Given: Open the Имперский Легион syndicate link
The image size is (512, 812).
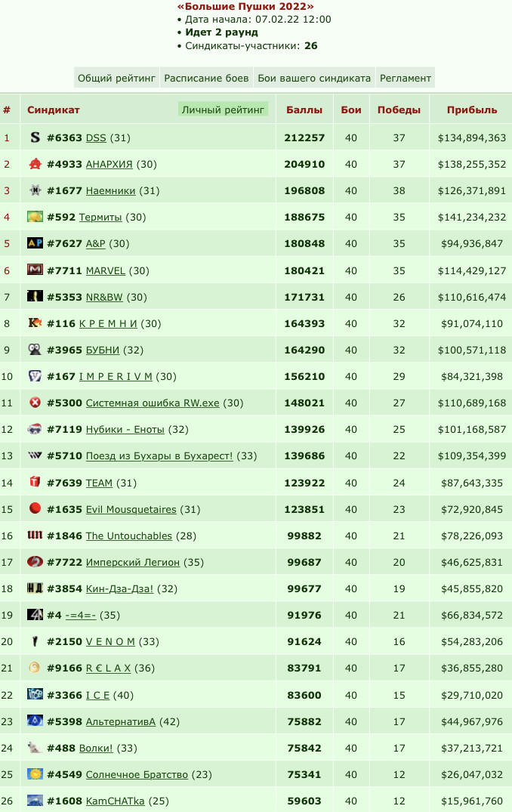Looking at the screenshot, I should pyautogui.click(x=132, y=562).
